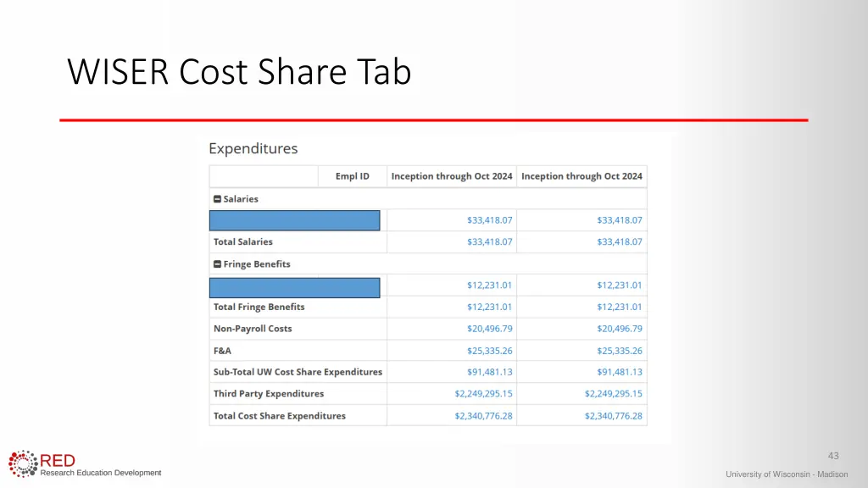Image resolution: width=868 pixels, height=488 pixels.
Task: Open Third Party Expenditures amount in right column
Action: pyautogui.click(x=613, y=394)
